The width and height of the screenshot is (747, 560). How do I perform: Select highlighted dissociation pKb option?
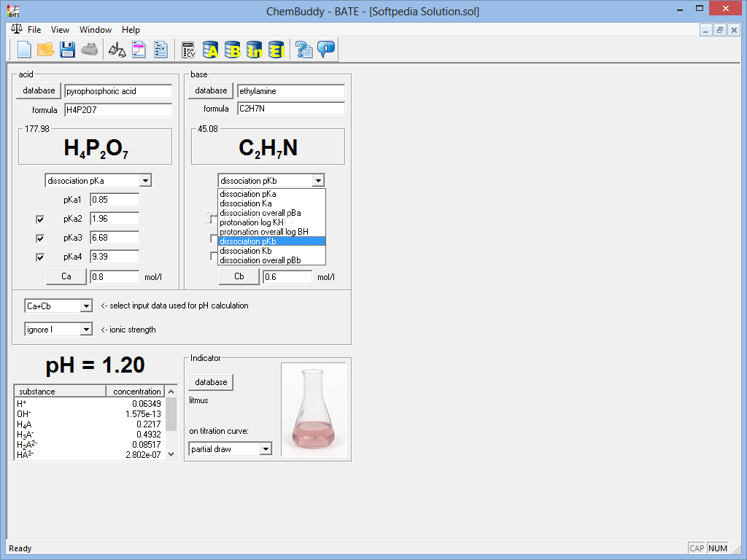tap(271, 241)
